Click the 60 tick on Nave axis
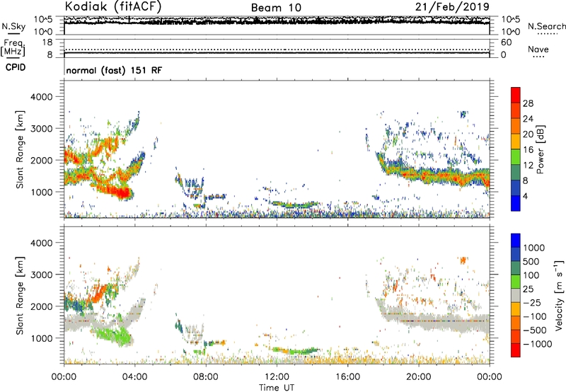Viewport: 566px width, 392px height. click(x=506, y=42)
